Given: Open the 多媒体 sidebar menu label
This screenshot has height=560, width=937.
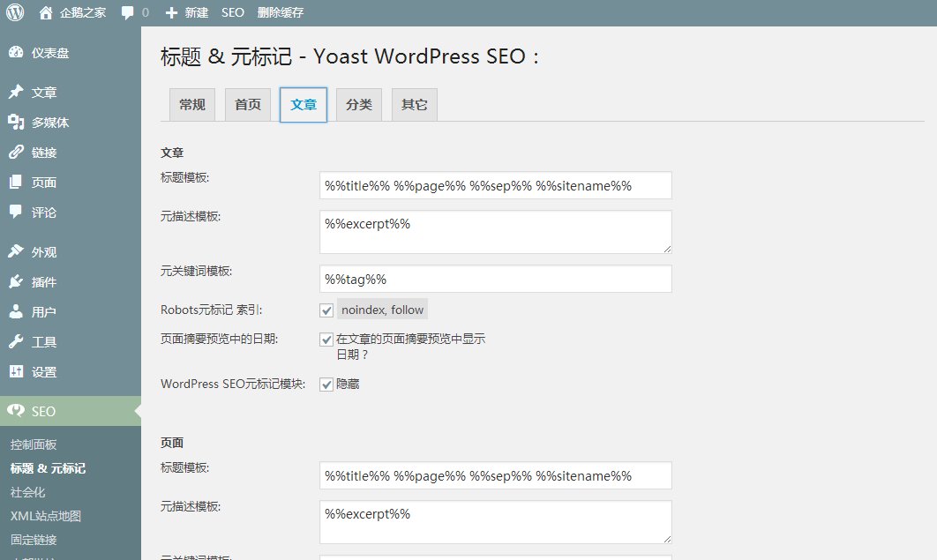Looking at the screenshot, I should (x=50, y=123).
